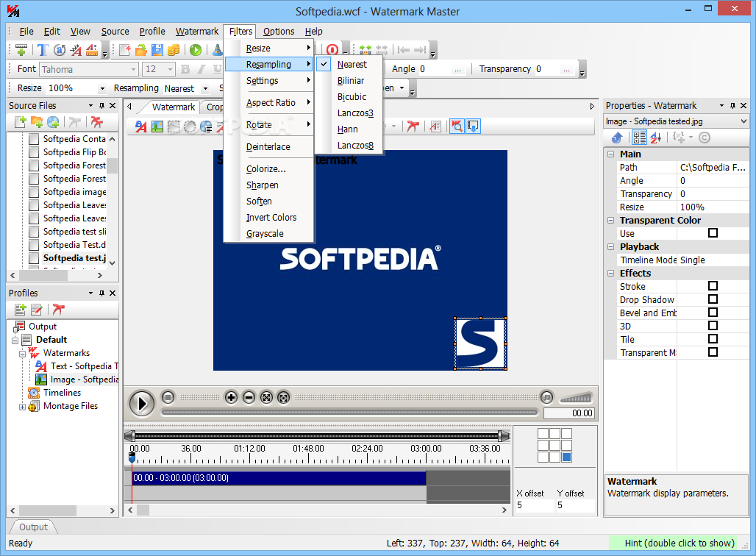This screenshot has width=756, height=556.
Task: Switch to the Crop tab
Action: point(213,107)
